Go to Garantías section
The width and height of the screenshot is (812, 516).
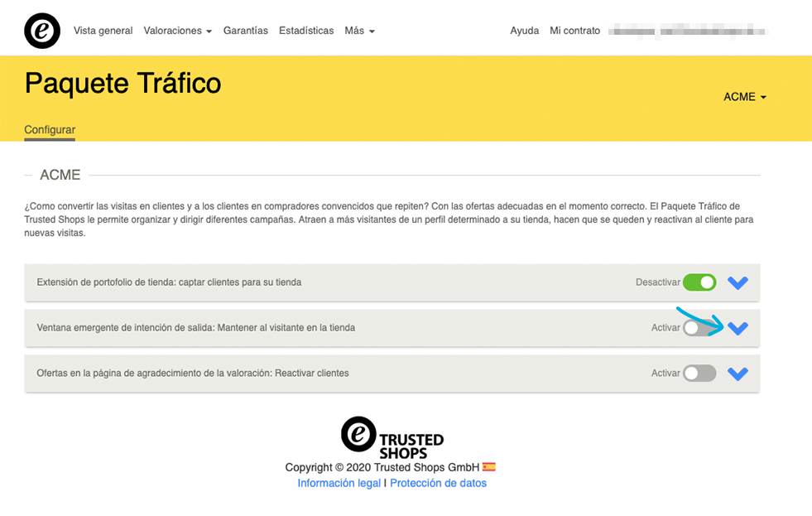click(246, 31)
